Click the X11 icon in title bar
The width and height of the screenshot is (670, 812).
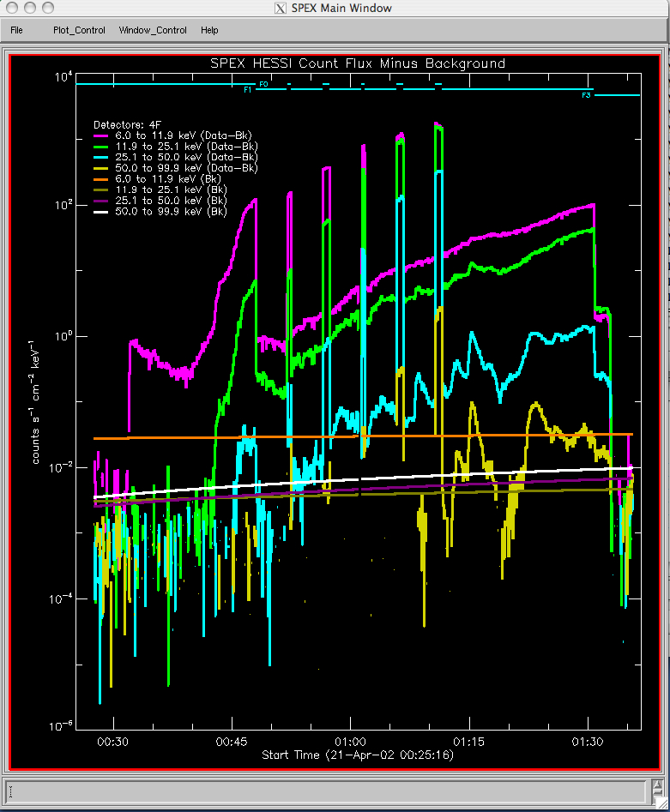point(280,9)
